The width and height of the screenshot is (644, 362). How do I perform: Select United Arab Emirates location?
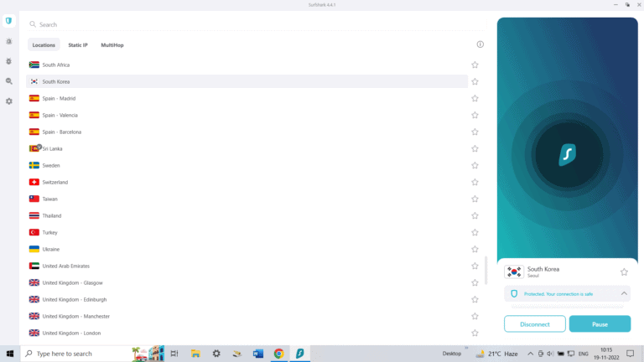coord(247,266)
